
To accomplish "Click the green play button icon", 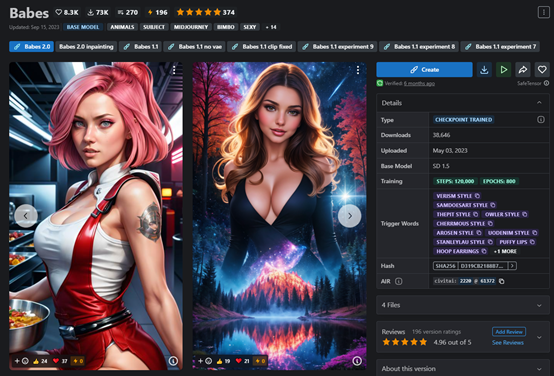I will point(503,70).
